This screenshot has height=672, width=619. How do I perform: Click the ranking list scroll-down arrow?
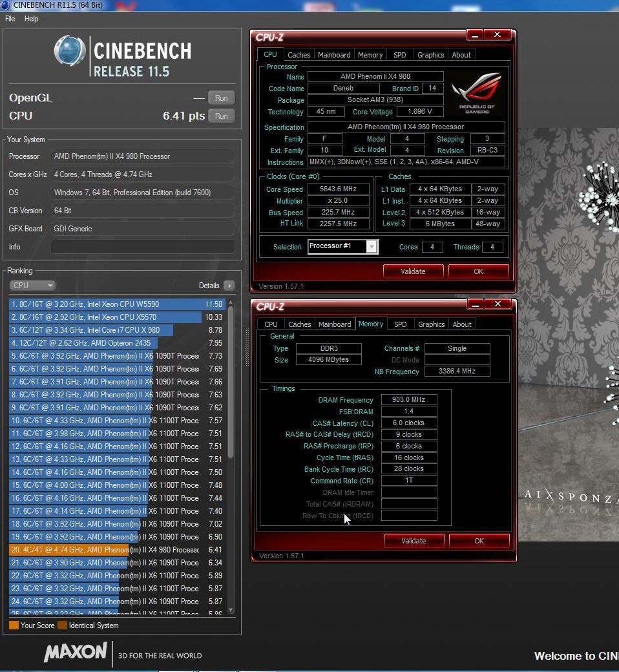click(x=231, y=610)
